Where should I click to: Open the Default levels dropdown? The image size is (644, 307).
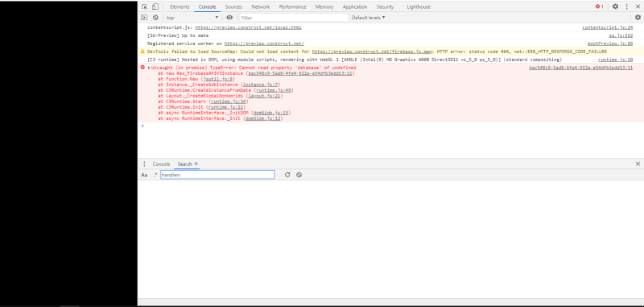[369, 18]
